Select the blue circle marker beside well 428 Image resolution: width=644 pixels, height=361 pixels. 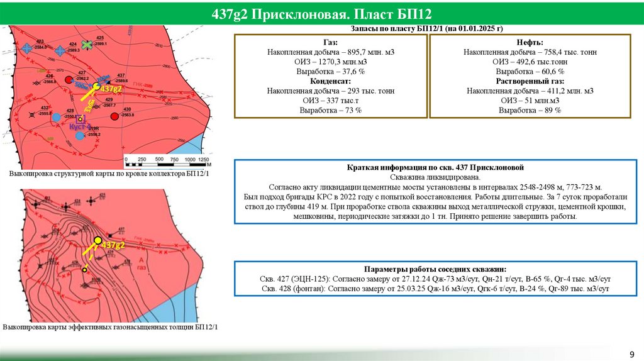coord(56,118)
